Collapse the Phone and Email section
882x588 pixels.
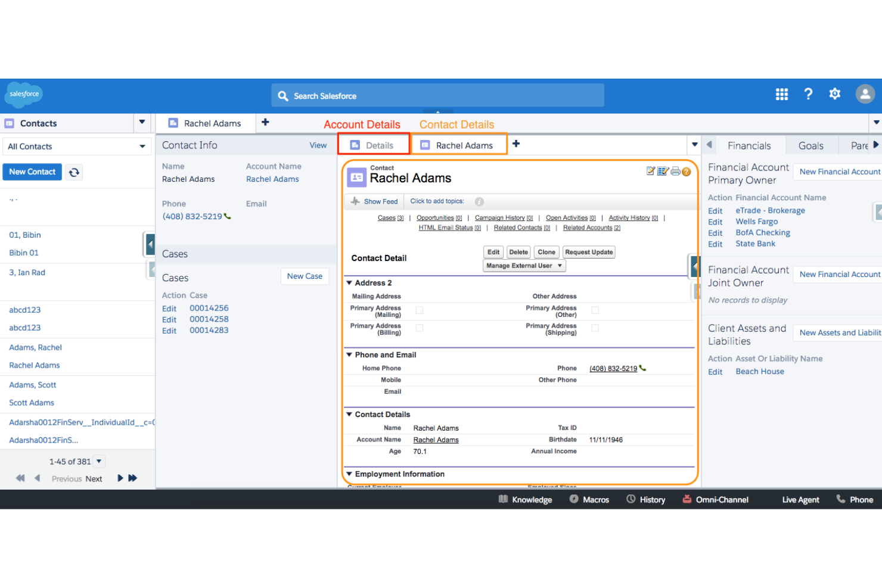click(349, 354)
